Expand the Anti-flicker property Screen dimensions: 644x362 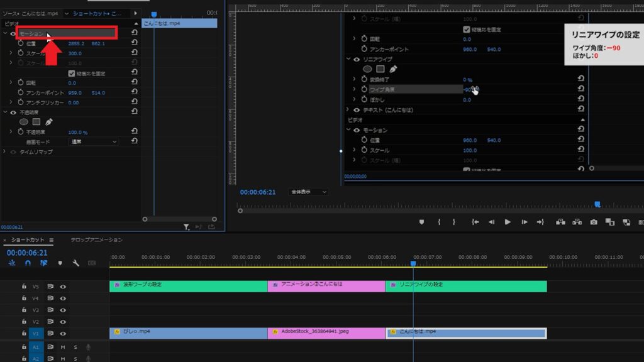pyautogui.click(x=11, y=102)
